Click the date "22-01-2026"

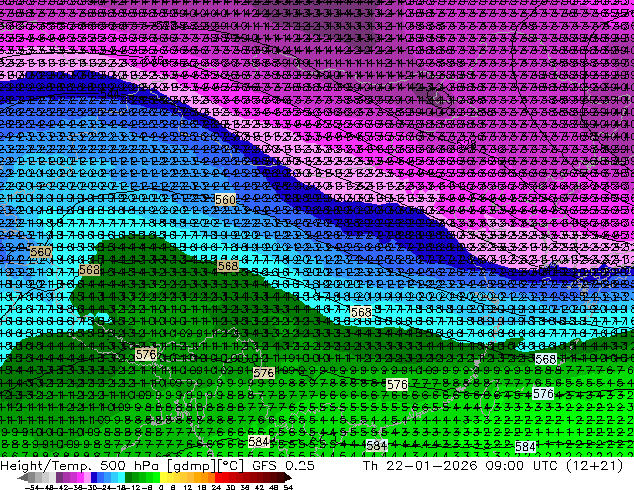click(x=431, y=466)
